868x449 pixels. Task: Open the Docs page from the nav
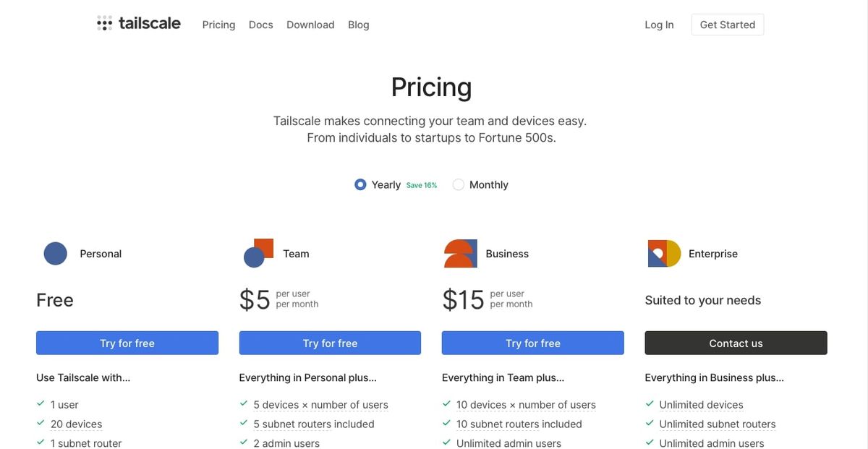click(x=260, y=24)
